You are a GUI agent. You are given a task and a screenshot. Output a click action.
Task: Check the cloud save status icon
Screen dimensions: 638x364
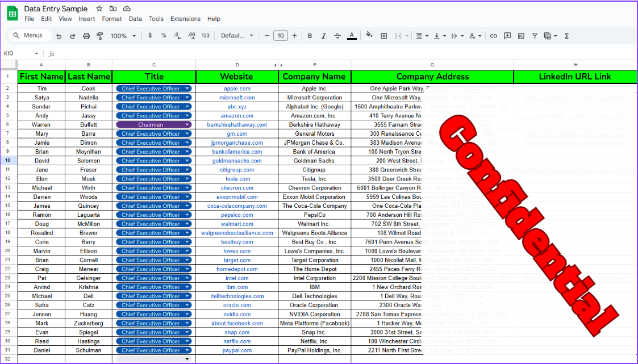127,9
